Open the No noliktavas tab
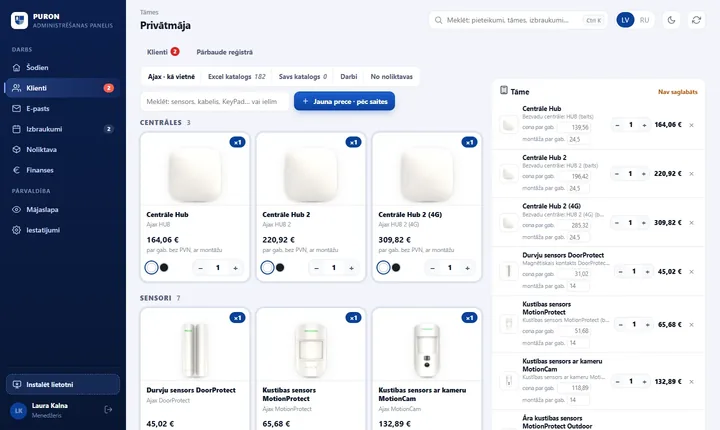This screenshot has width=720, height=430. tap(392, 77)
